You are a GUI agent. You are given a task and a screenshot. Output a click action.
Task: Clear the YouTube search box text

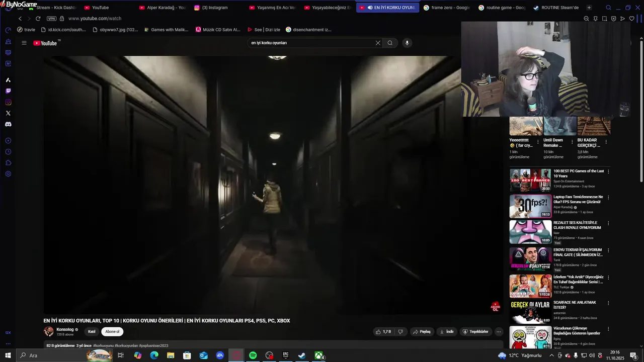pyautogui.click(x=378, y=43)
